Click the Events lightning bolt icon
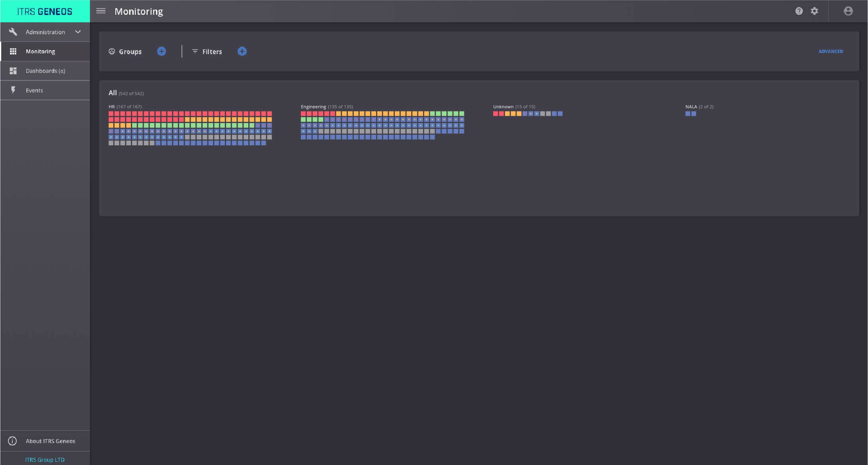868x465 pixels. [x=14, y=90]
